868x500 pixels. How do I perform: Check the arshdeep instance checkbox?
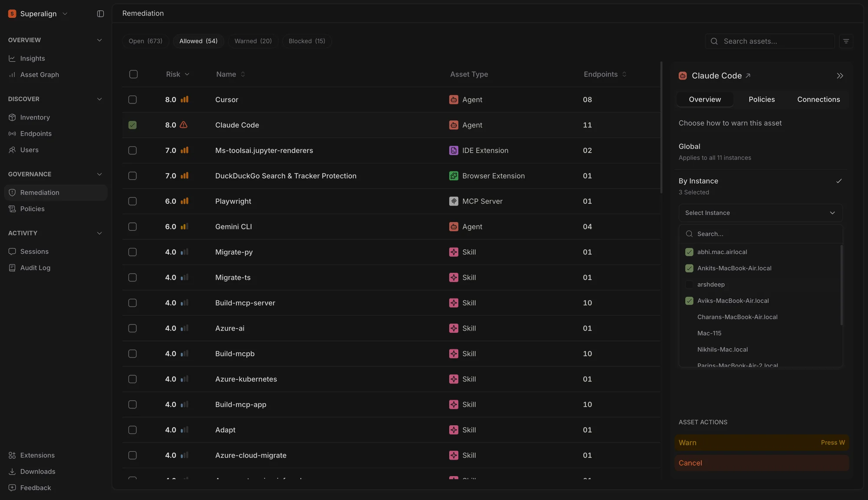689,285
